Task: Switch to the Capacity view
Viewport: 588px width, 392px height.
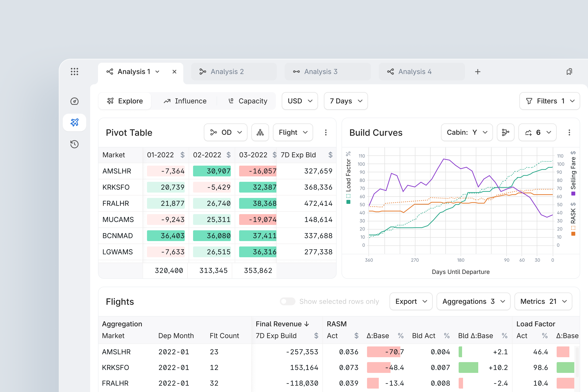Action: [x=247, y=101]
